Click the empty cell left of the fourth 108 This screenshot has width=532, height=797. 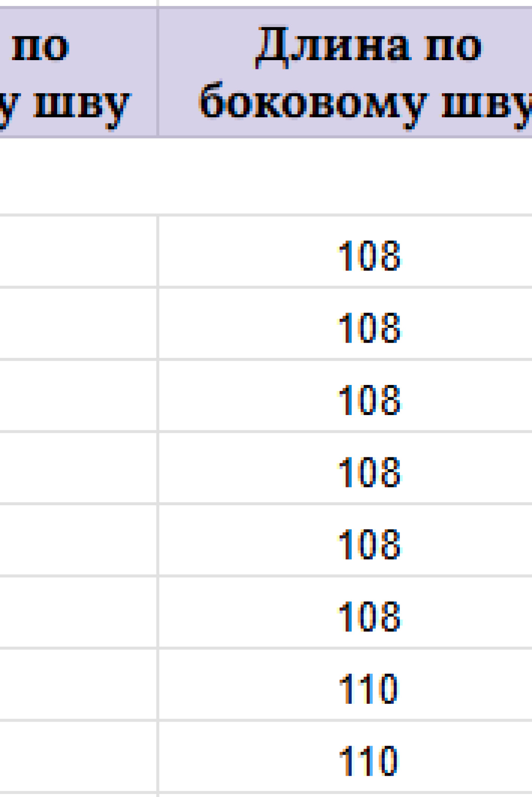click(78, 468)
